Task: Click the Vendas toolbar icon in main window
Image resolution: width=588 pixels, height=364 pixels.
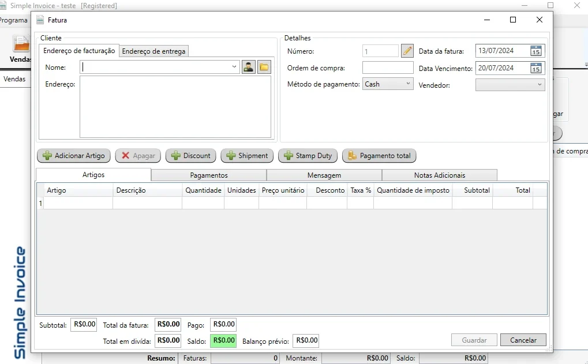Action: [x=21, y=44]
